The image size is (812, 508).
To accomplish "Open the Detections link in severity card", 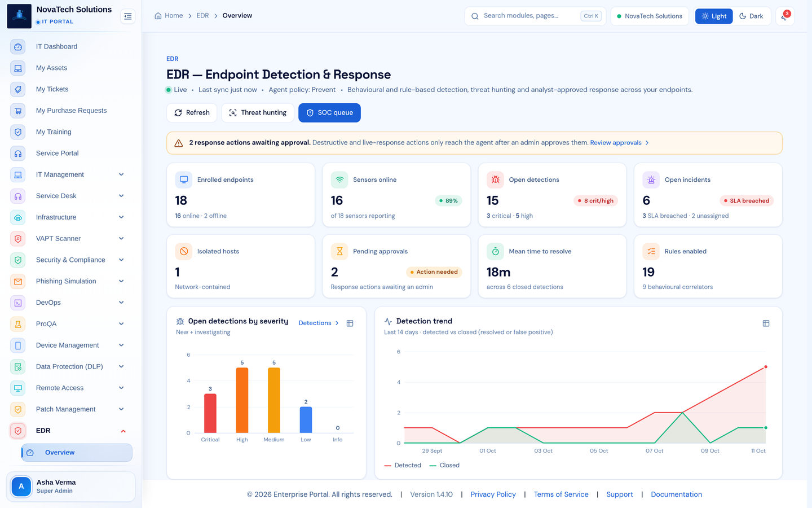I will pos(319,323).
